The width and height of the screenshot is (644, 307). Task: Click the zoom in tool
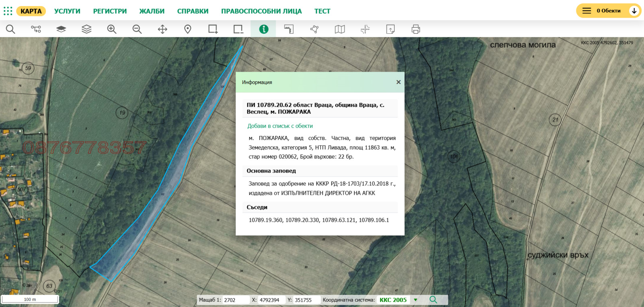112,29
